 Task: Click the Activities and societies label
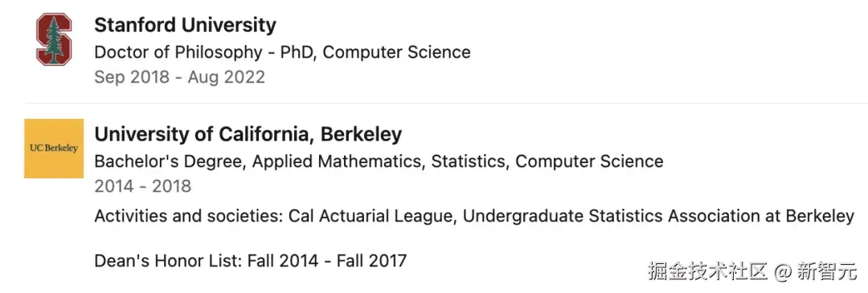[x=188, y=216]
